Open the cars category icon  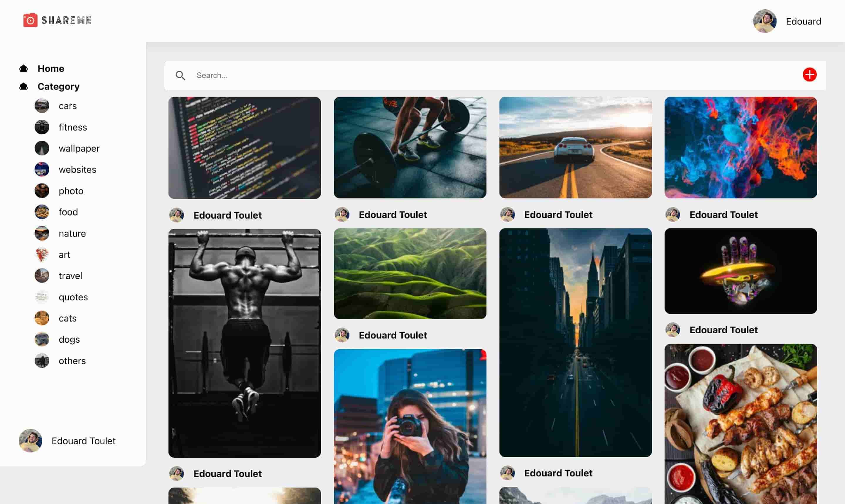point(42,106)
